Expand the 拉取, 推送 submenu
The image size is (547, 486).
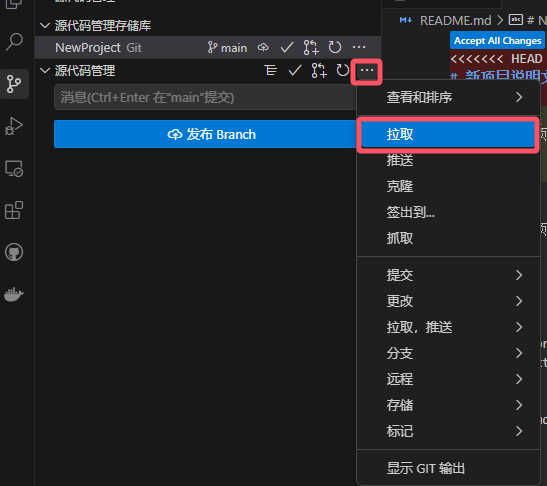tap(449, 327)
